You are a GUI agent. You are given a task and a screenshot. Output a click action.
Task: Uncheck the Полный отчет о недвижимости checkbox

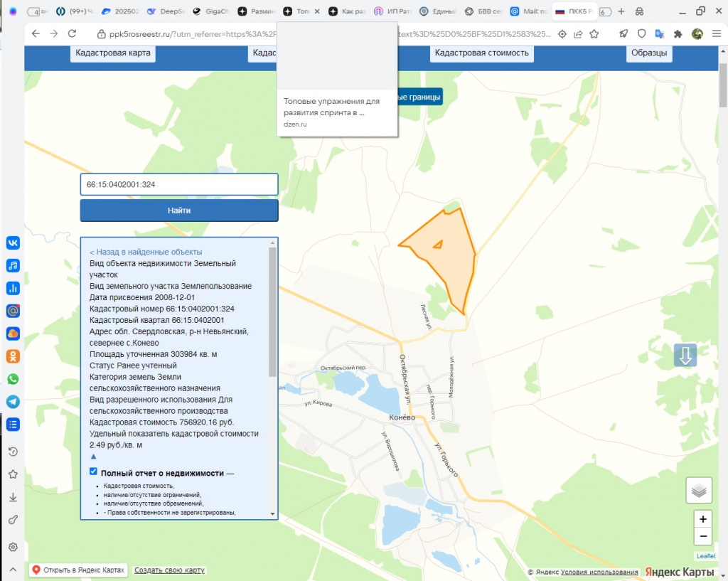(x=93, y=471)
